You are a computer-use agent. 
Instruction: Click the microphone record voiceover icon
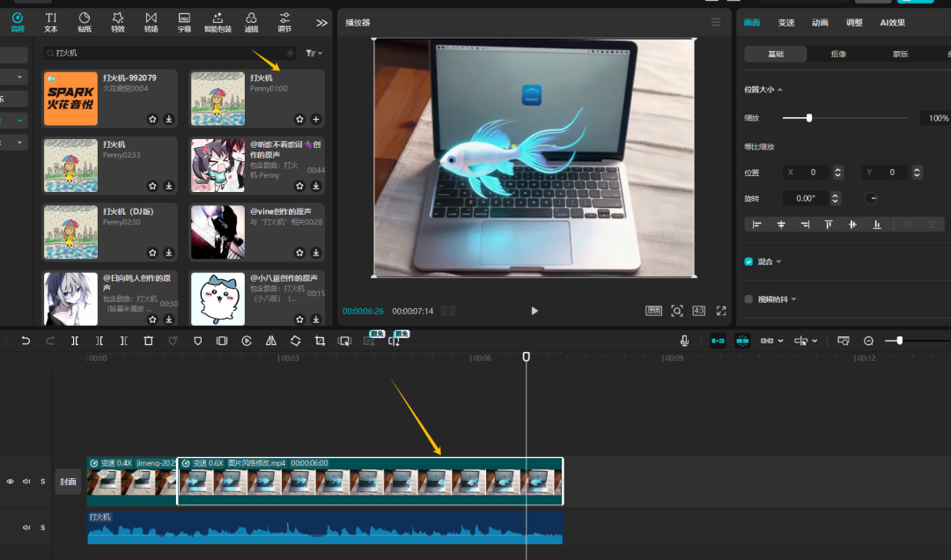[x=684, y=341]
